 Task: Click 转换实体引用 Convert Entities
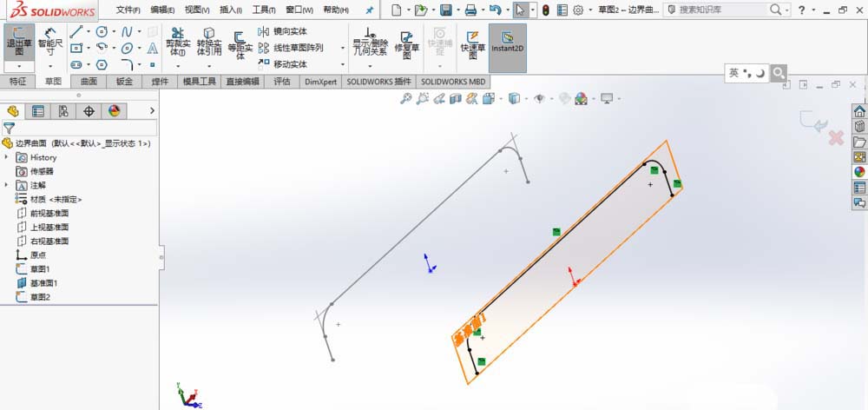click(209, 42)
